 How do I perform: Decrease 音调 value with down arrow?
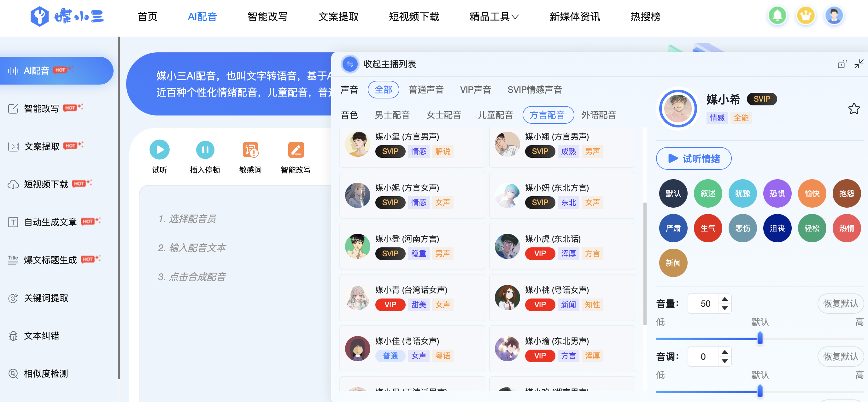[724, 361]
